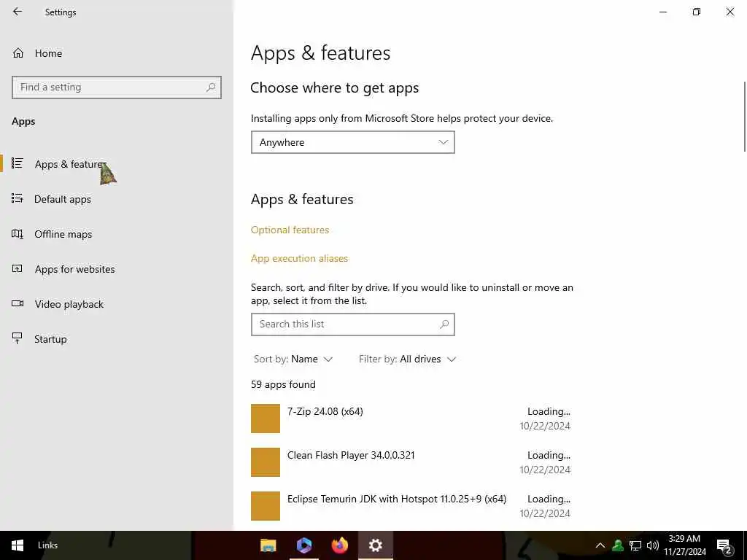Select Clean Flash Player 34.0.0.321 entry
Viewport: 747px width, 560px height.
411,462
